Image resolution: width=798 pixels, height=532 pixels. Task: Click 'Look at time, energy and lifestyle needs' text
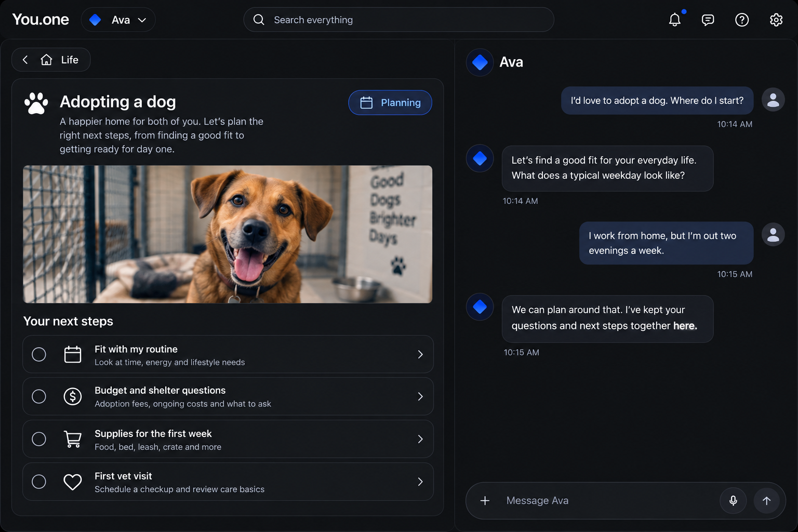[169, 362]
